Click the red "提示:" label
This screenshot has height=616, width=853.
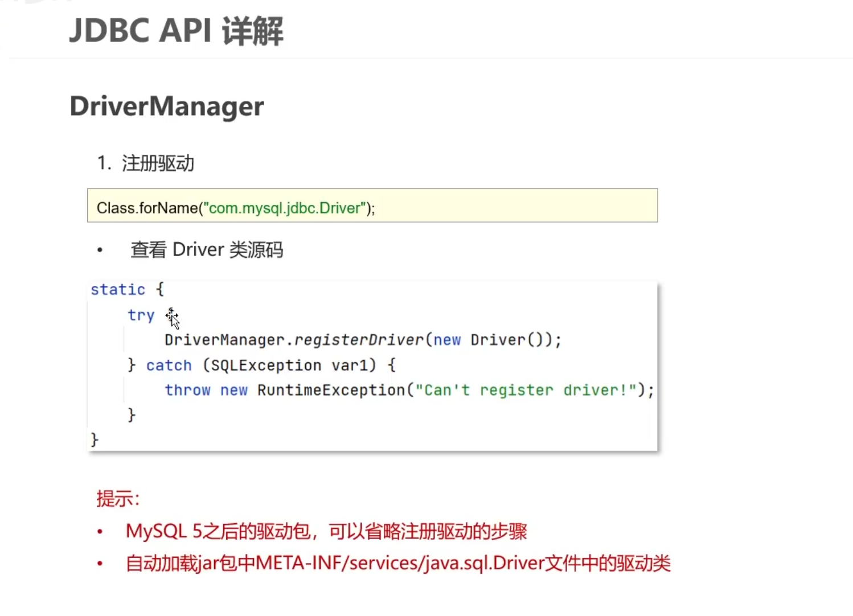(x=118, y=499)
